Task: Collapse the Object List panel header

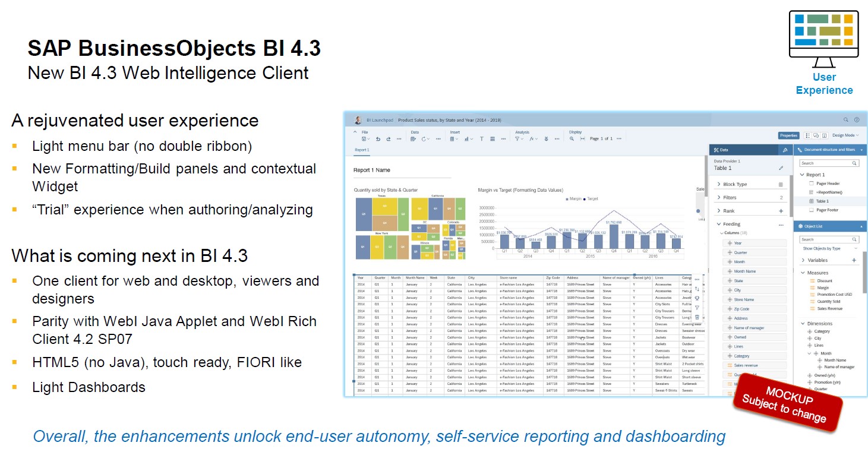Action: tap(861, 226)
